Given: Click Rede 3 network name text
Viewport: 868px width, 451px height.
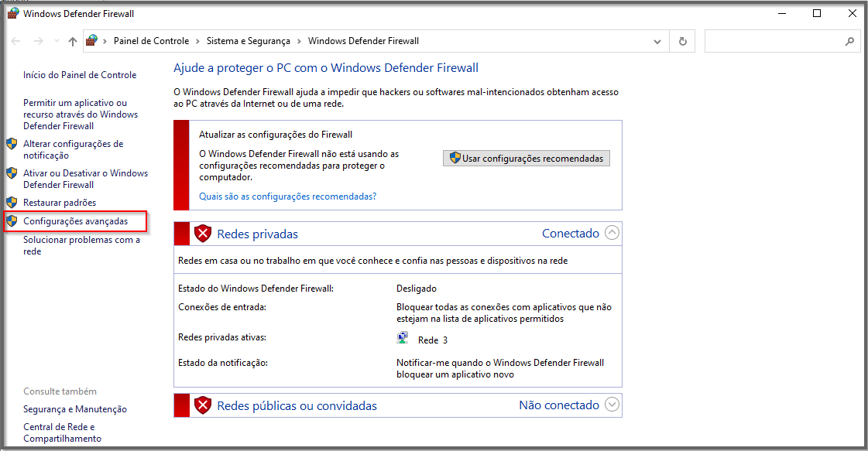Looking at the screenshot, I should [433, 340].
